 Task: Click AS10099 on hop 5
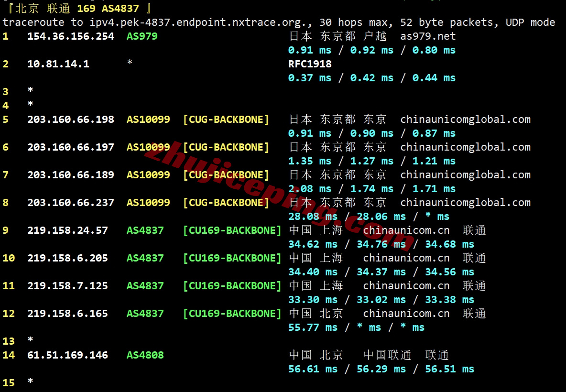pyautogui.click(x=148, y=120)
